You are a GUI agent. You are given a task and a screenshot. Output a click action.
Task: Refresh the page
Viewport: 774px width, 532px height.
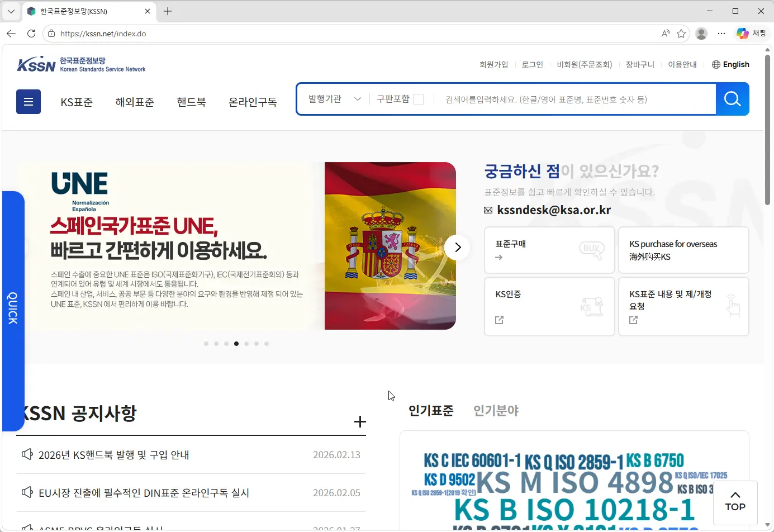point(31,34)
